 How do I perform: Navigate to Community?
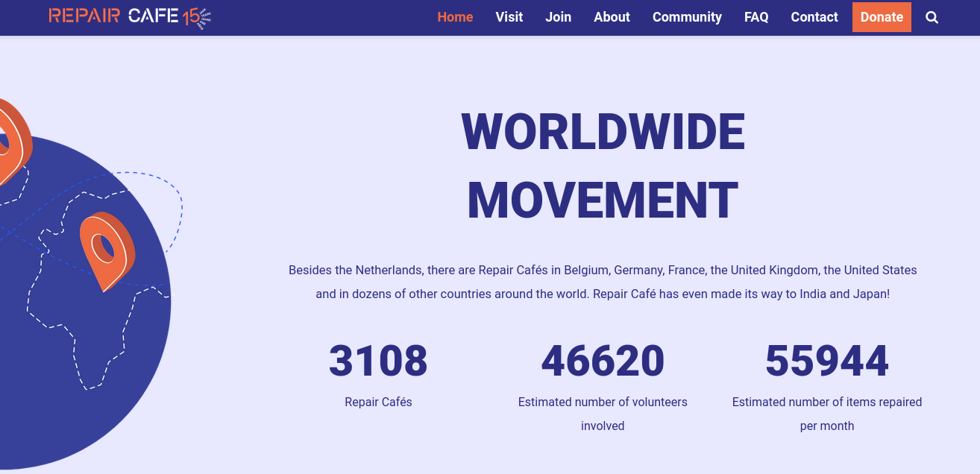tap(687, 17)
